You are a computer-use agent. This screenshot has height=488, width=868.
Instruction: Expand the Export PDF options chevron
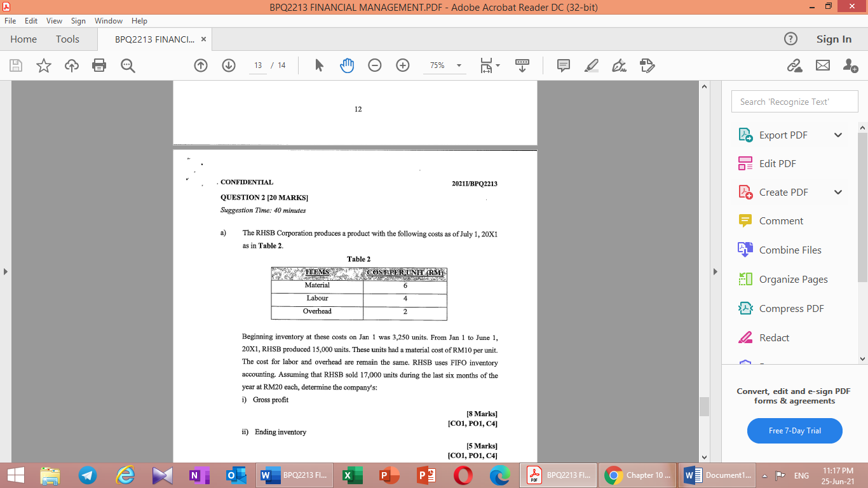[838, 135]
